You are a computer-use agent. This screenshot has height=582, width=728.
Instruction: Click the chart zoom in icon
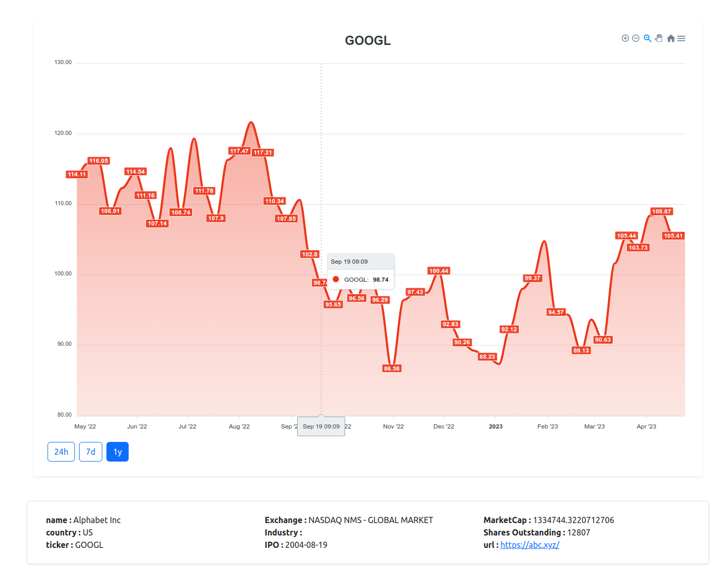625,38
